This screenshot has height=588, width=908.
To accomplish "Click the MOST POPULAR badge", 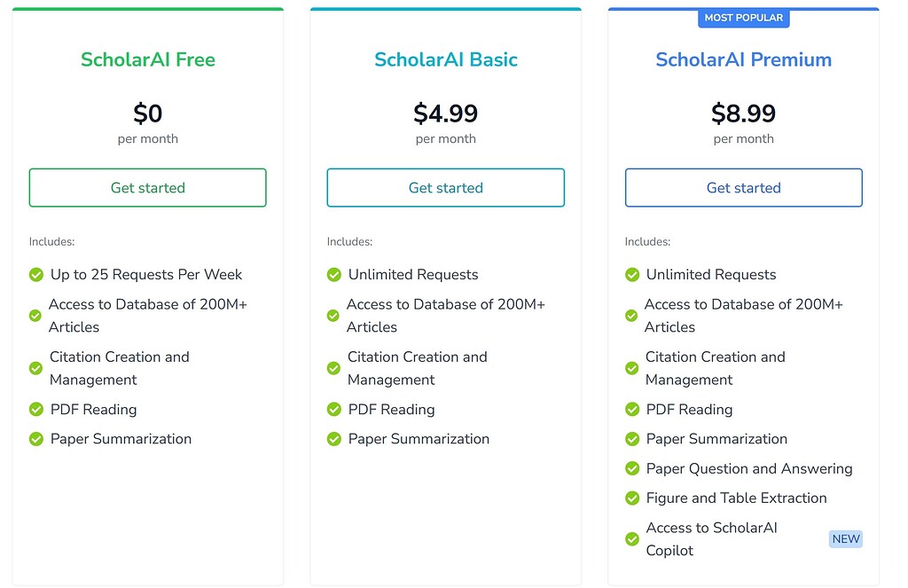I will pos(743,18).
